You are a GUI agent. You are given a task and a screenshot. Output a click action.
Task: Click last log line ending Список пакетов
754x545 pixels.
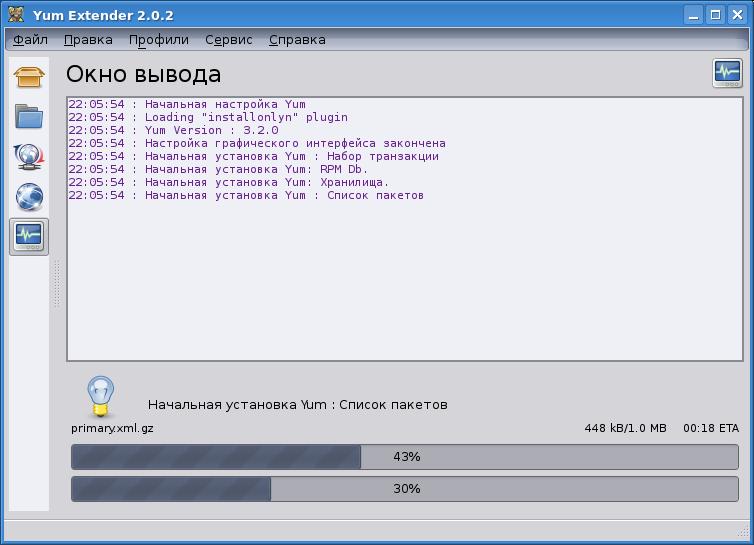coord(246,195)
